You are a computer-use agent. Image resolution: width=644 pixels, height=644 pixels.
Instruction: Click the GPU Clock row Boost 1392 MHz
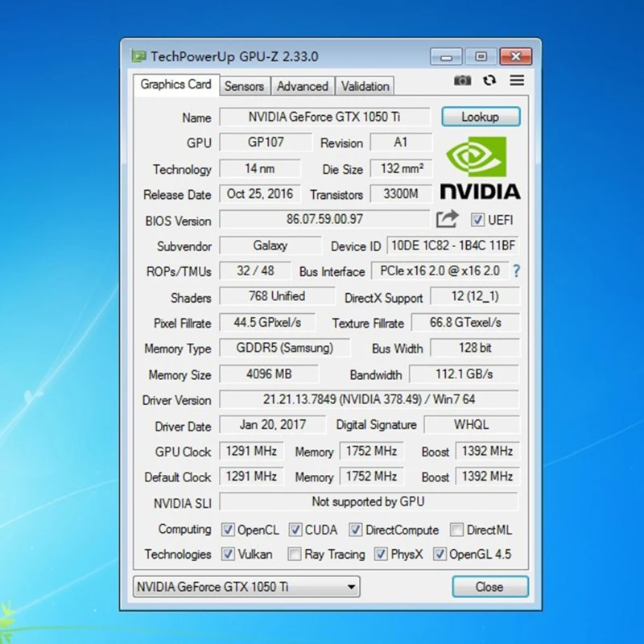488,451
